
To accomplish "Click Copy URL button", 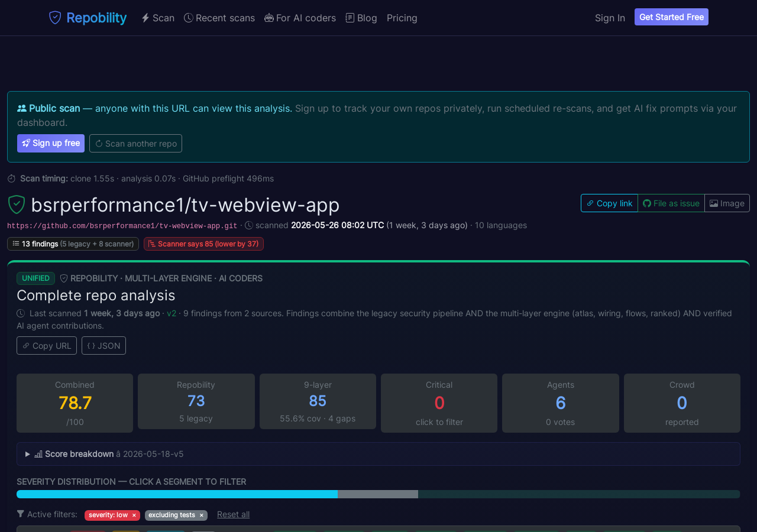I will (47, 345).
